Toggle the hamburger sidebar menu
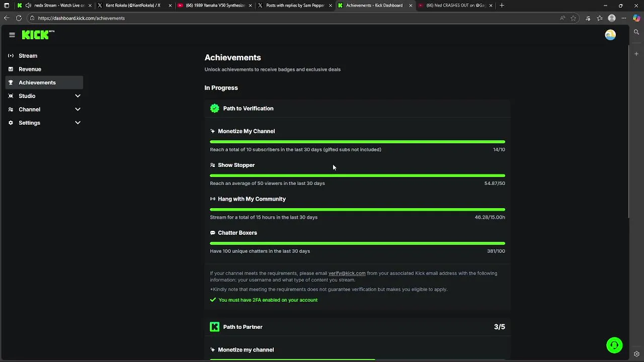The image size is (644, 362). 12,35
